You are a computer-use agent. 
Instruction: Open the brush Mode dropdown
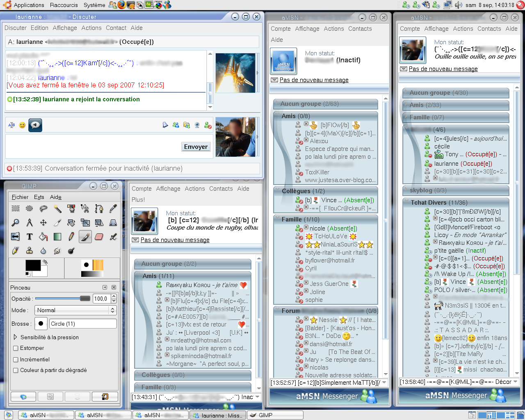pyautogui.click(x=75, y=310)
